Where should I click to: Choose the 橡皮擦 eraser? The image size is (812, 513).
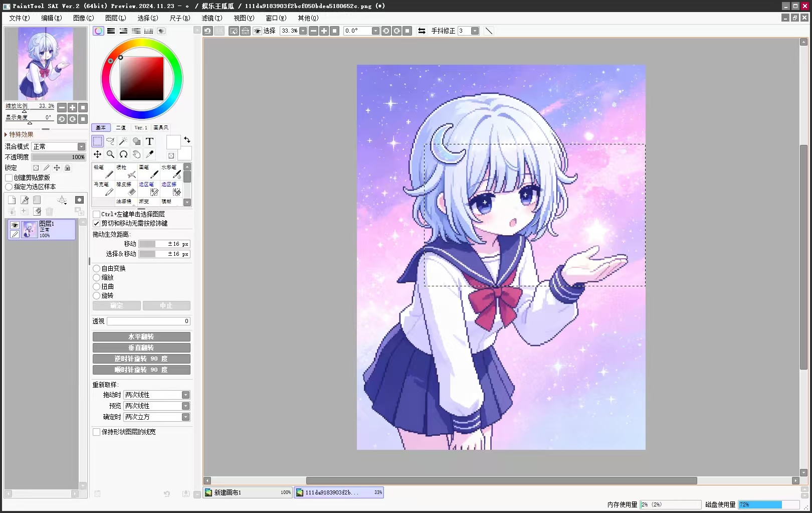coord(126,188)
